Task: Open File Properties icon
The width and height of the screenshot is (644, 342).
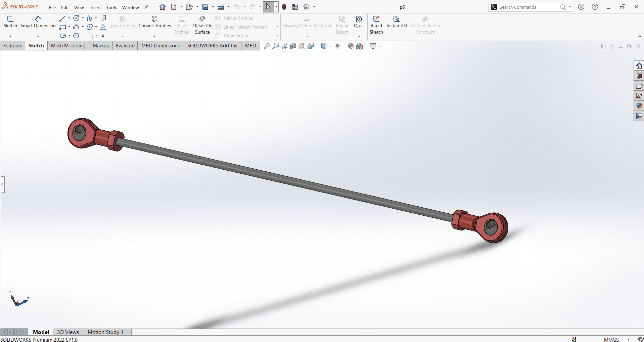Action: (x=295, y=7)
